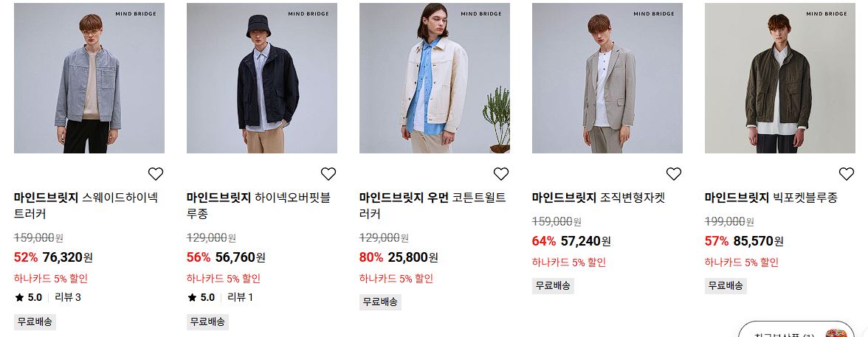Image resolution: width=868 pixels, height=337 pixels.
Task: Select 마인드브릿지 빅포켓블루종 title link
Action: [771, 198]
